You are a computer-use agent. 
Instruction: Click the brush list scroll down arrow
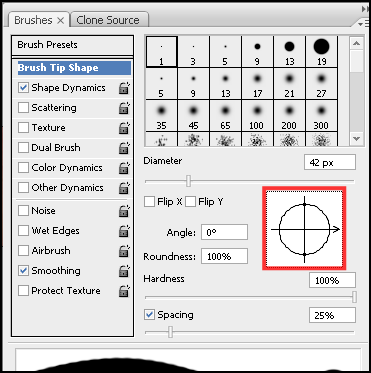point(357,138)
